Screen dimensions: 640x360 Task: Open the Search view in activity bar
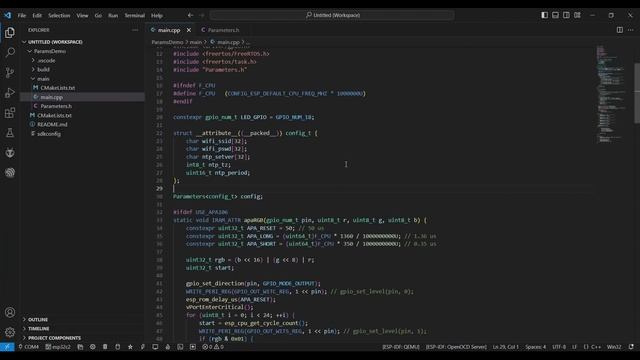(10, 53)
